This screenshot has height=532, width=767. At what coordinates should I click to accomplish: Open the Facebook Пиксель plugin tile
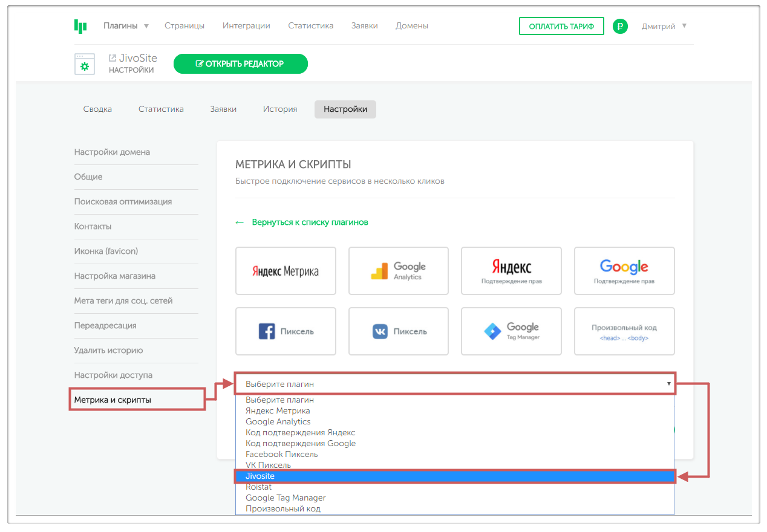pos(286,331)
